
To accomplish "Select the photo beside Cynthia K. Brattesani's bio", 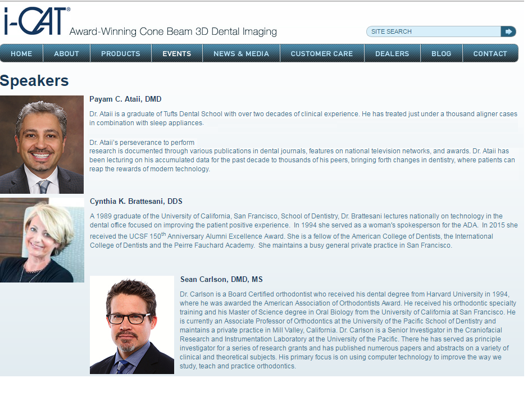I will 42,240.
